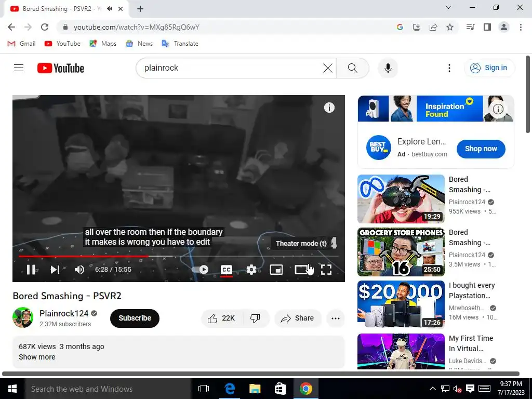Search with your voice microphone
Image resolution: width=532 pixels, height=399 pixels.
coord(388,68)
